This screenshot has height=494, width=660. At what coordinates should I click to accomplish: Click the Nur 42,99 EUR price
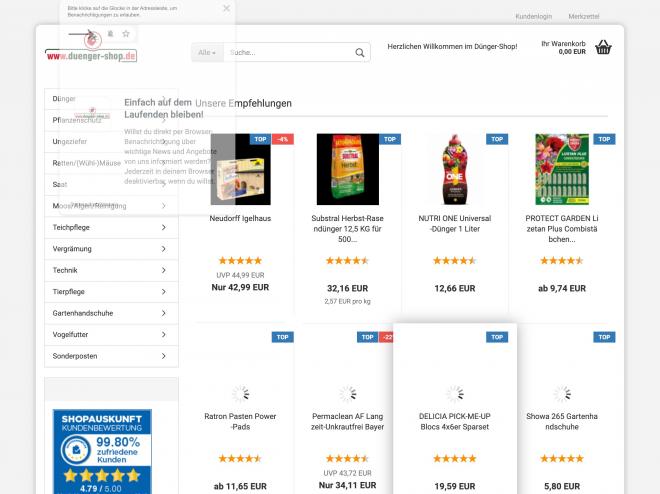(x=240, y=287)
